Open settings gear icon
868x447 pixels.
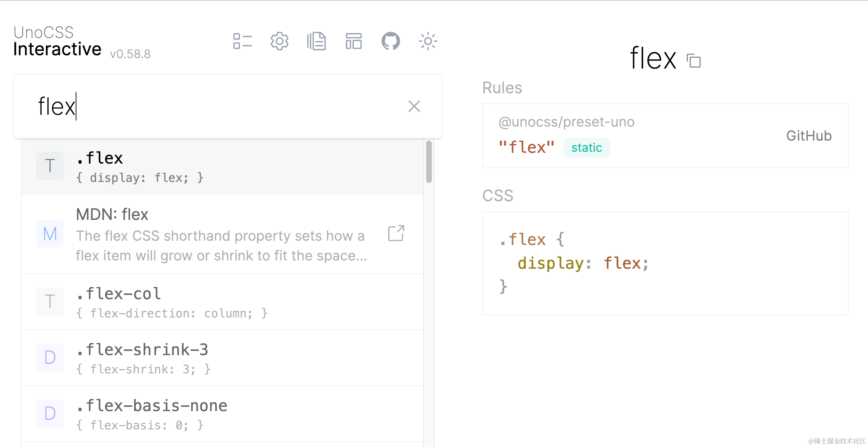pos(279,41)
